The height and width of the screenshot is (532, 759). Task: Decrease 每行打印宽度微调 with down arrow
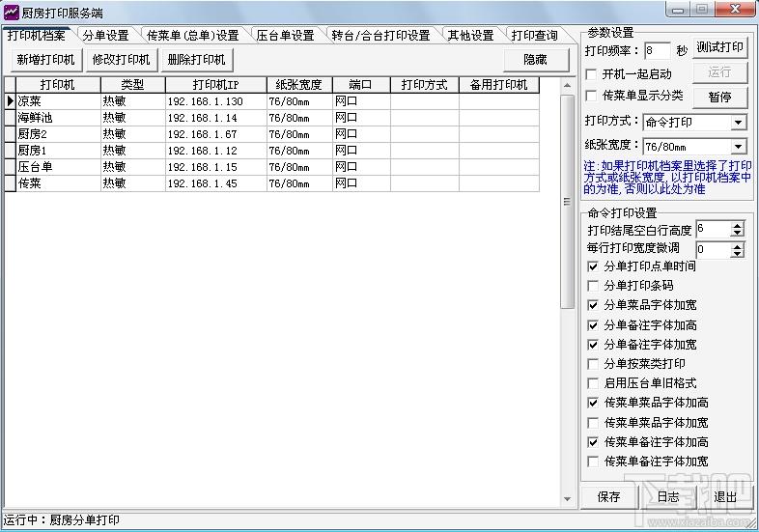pos(737,254)
